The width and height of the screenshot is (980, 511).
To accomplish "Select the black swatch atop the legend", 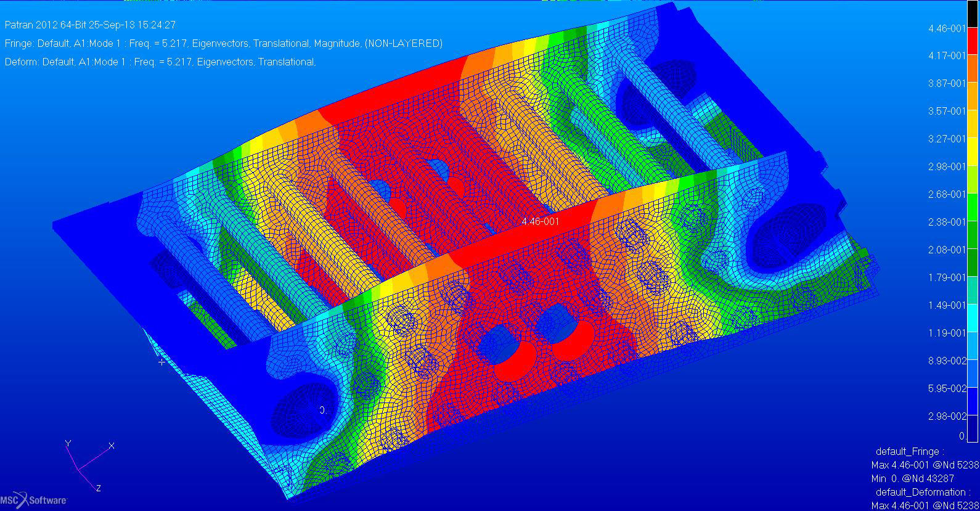I will click(973, 15).
